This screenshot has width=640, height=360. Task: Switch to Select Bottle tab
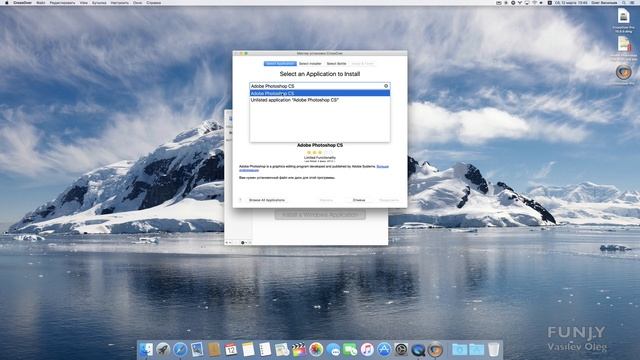(x=336, y=64)
